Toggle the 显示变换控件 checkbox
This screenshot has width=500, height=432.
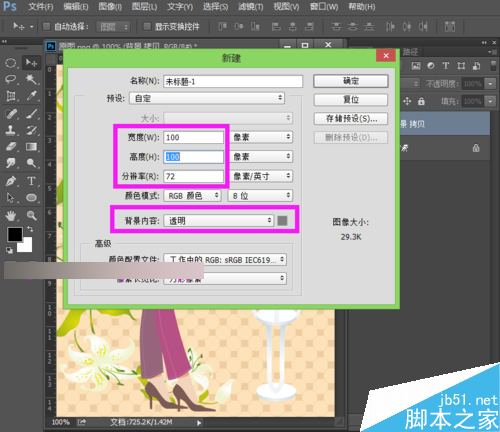[147, 26]
